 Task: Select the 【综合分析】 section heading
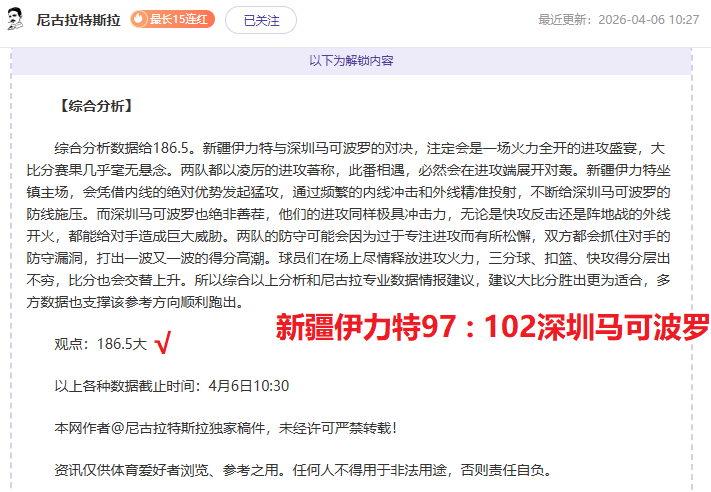coord(95,105)
